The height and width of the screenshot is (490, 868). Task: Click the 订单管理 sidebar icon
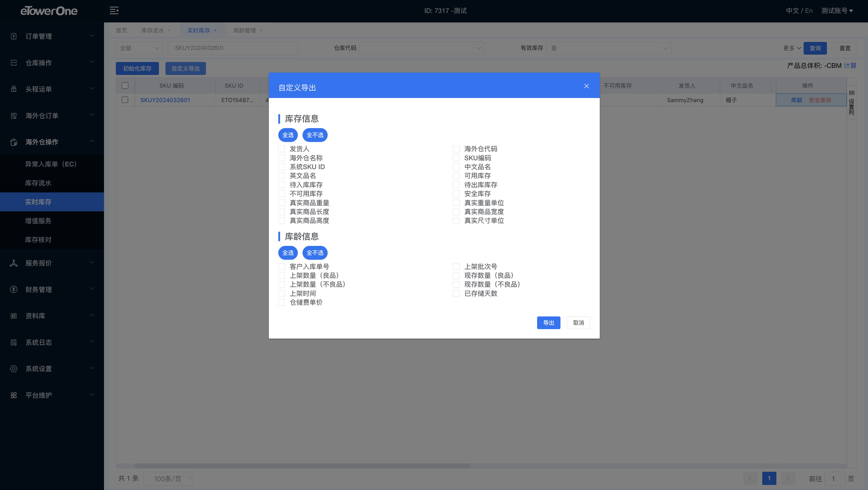pyautogui.click(x=14, y=36)
